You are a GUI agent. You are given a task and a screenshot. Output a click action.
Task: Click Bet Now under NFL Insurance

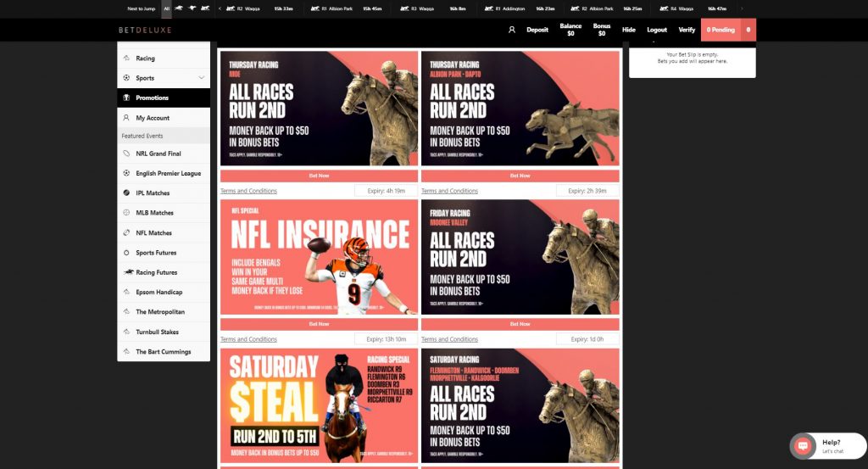pos(319,324)
